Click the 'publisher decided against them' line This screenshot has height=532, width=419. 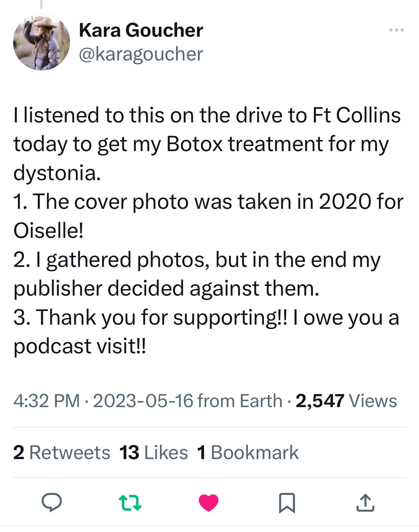point(166,289)
